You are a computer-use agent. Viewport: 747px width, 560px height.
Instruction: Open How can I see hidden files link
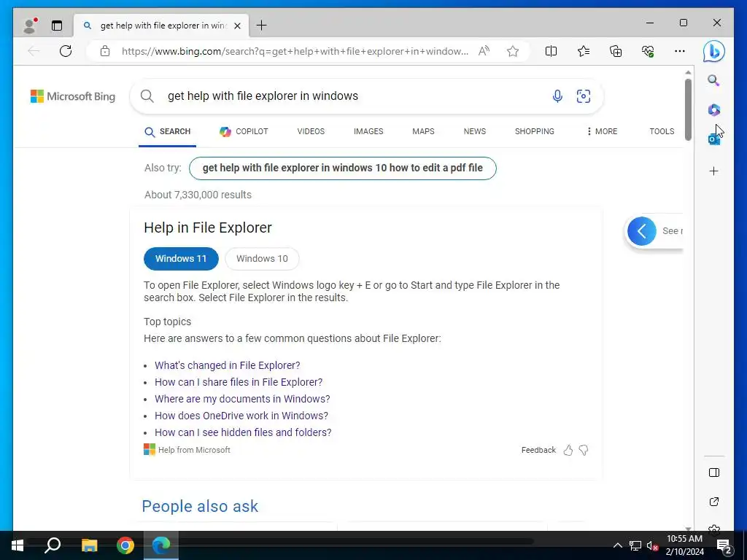(x=243, y=432)
